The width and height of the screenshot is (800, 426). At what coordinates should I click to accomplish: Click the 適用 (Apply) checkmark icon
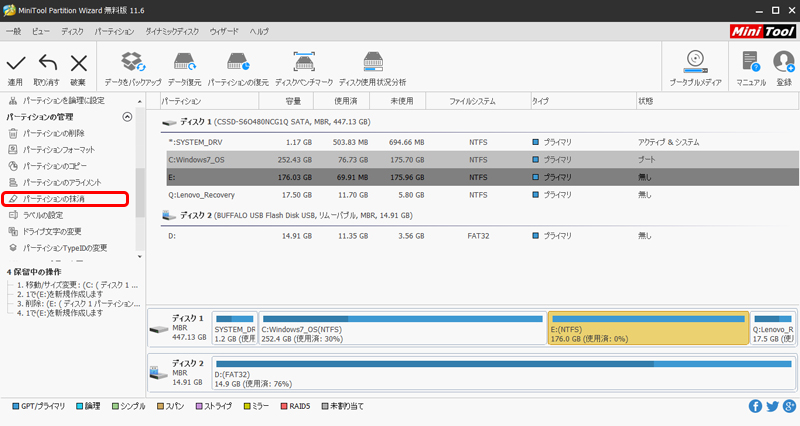(15, 64)
